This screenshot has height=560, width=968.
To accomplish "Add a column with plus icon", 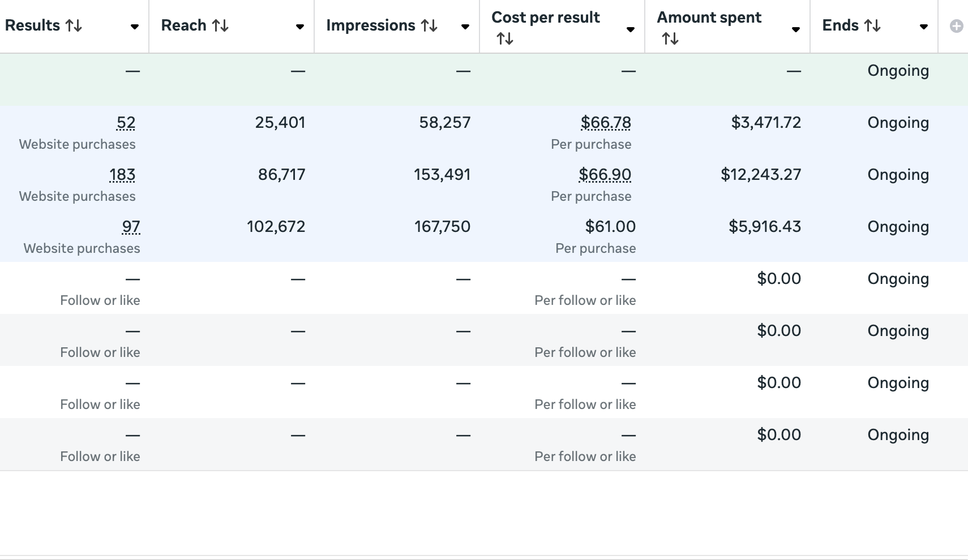I will [x=957, y=26].
